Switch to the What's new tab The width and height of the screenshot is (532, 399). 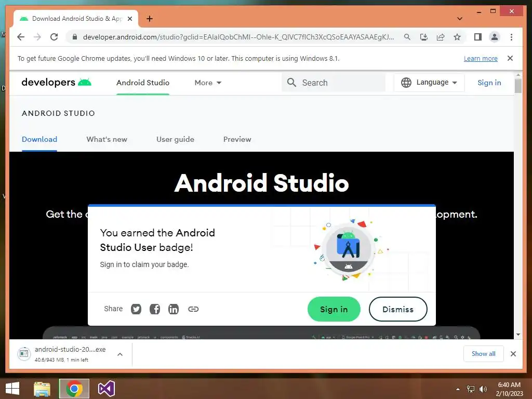point(107,139)
